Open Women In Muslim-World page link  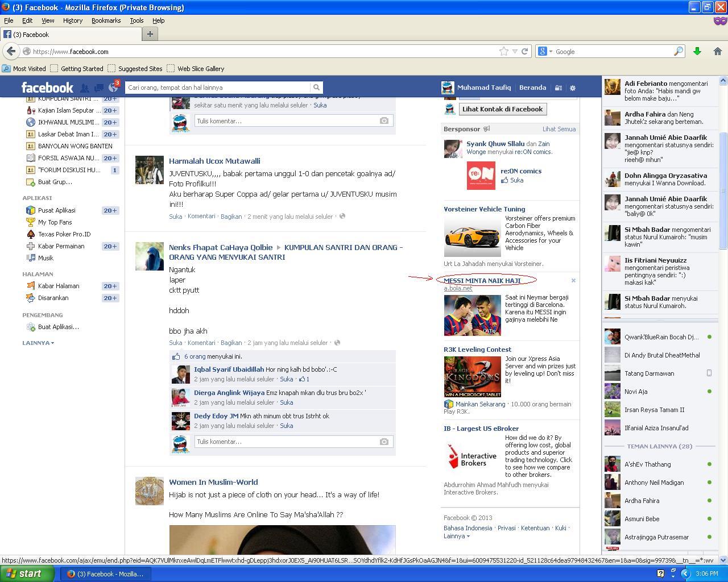click(x=213, y=482)
